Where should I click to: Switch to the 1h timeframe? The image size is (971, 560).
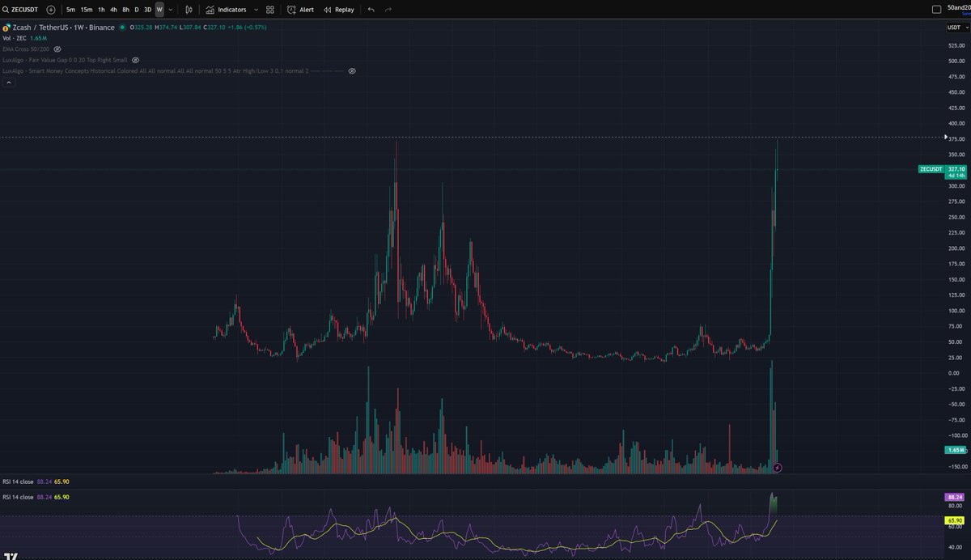pyautogui.click(x=101, y=10)
